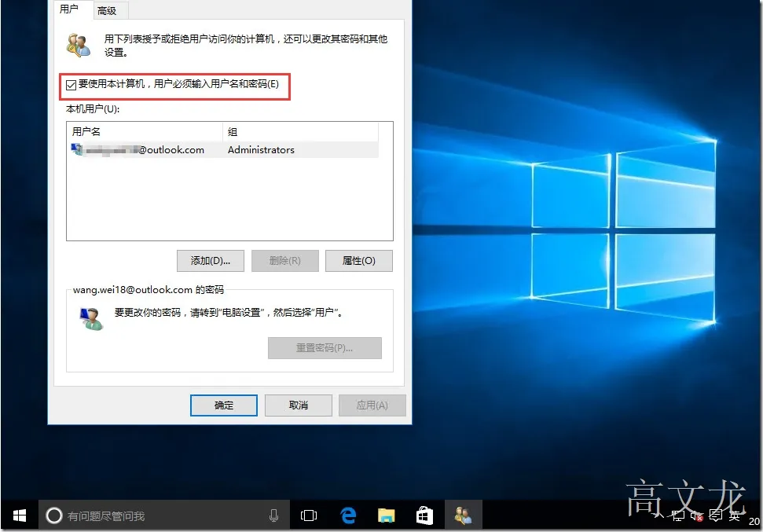Click the user accounts keys icon at dialog top

(79, 46)
